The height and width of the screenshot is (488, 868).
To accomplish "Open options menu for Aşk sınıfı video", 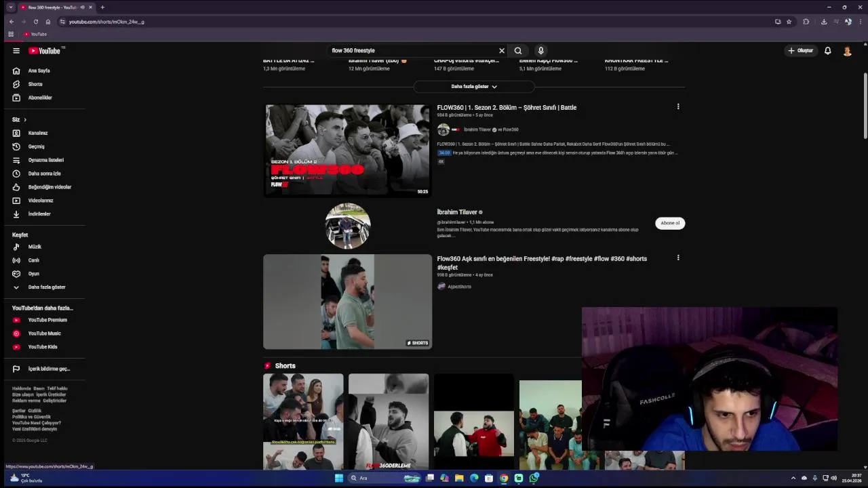I will 678,258.
